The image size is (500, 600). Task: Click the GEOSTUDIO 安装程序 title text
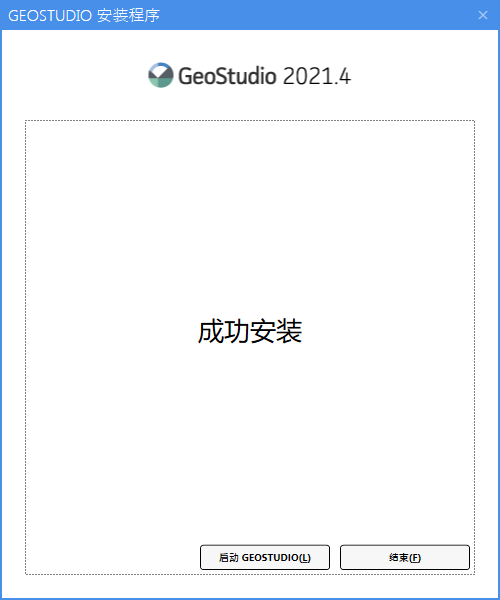[x=84, y=15]
